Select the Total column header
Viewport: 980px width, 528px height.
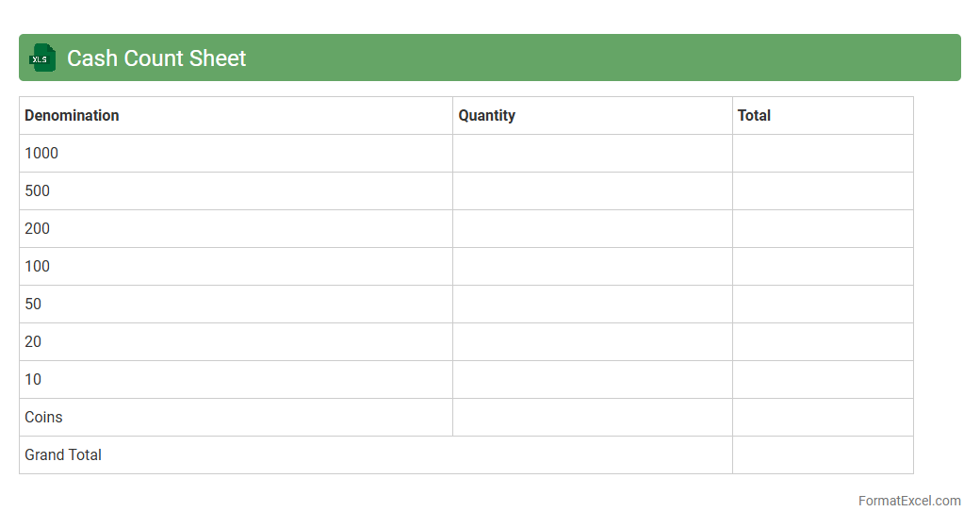point(754,115)
